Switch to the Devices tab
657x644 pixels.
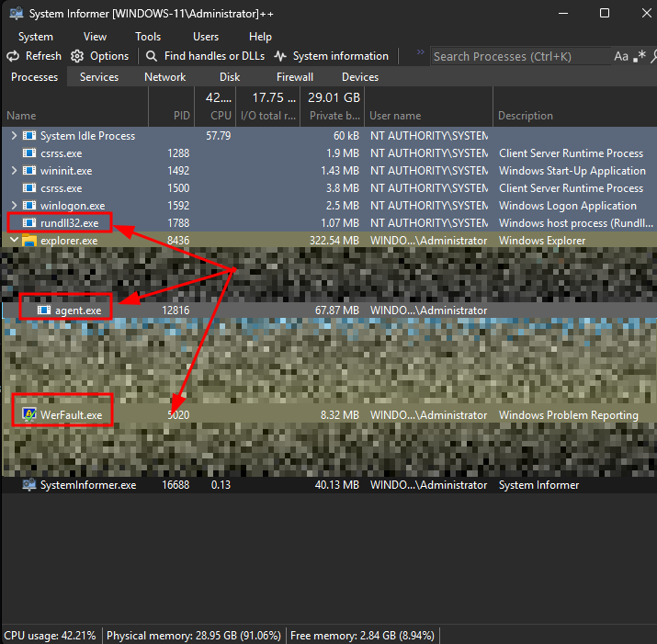pos(360,77)
